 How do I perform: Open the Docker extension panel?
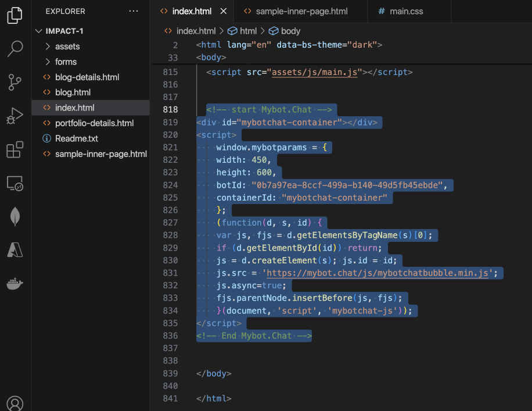(15, 284)
